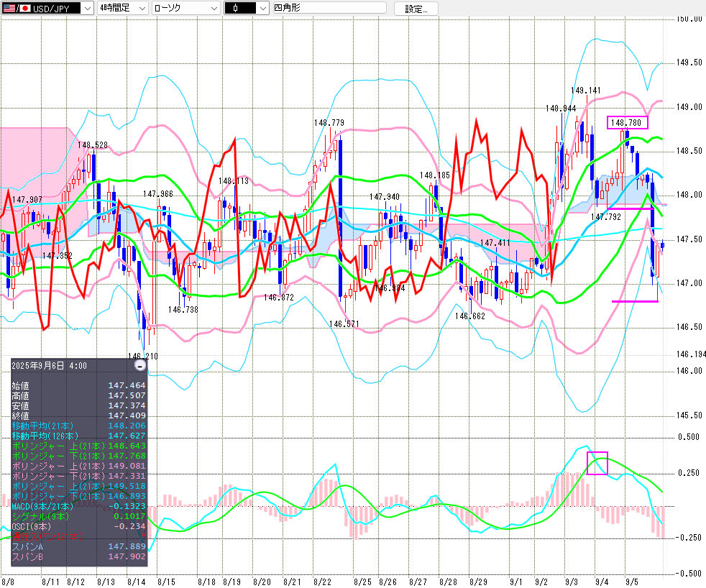This screenshot has width=706, height=588.
Task: Click the 149.50 price axis label
Action: (x=689, y=63)
